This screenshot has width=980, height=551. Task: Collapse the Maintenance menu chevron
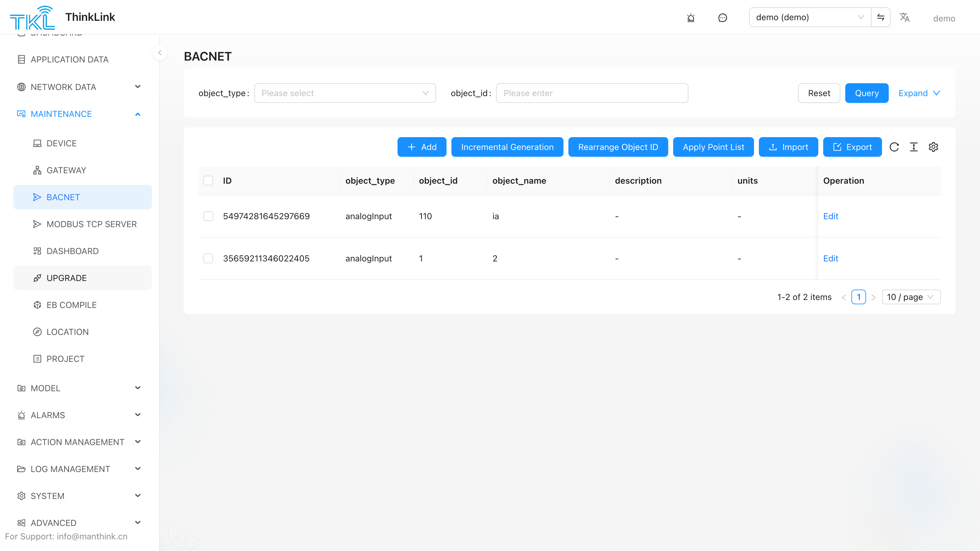[x=138, y=114]
